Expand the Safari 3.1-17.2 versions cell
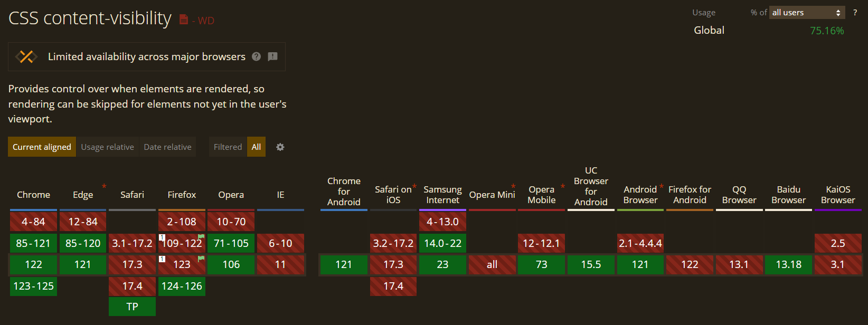Screen dimensions: 868x325 coord(132,243)
